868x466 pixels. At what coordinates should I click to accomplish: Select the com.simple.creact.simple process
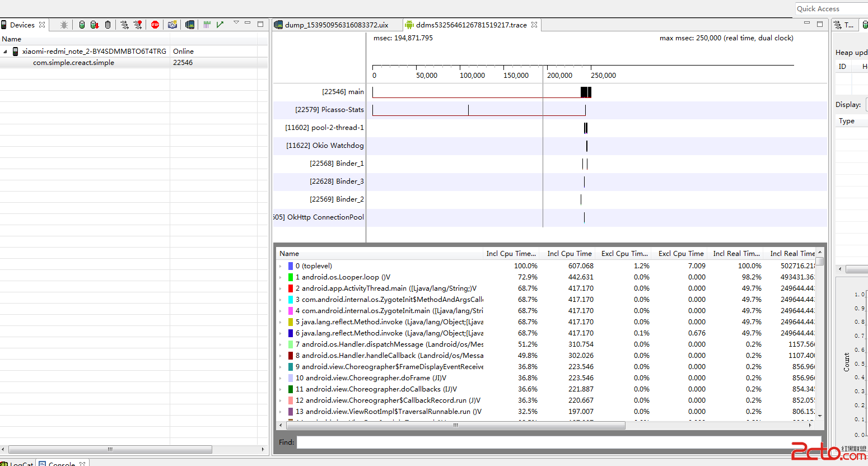(73, 63)
